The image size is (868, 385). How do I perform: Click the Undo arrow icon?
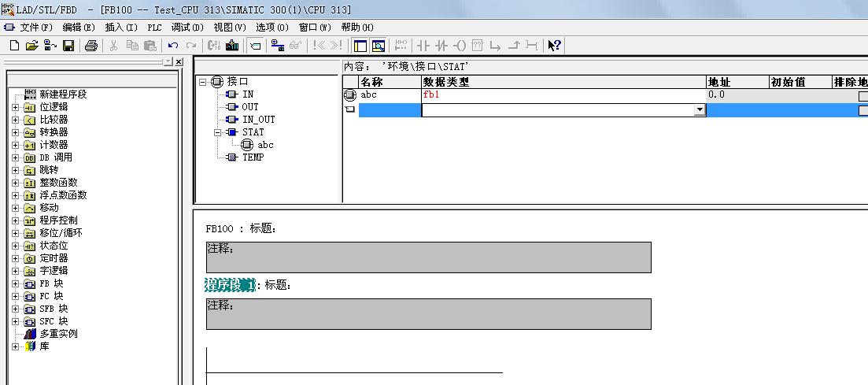pos(173,46)
